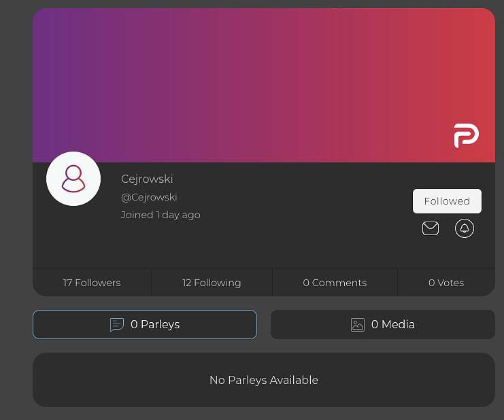
Task: View the 0 Votes section
Action: tap(446, 283)
